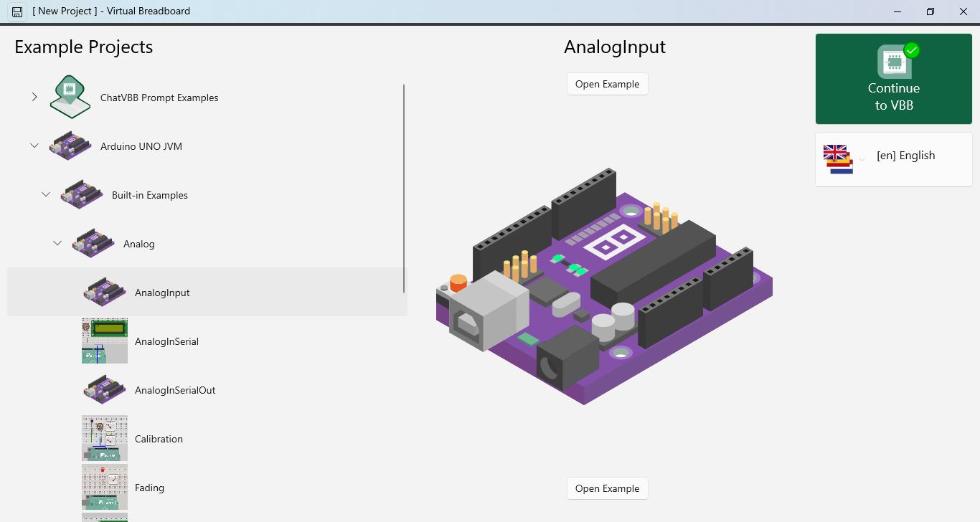Click the Arduino UNO JVM board icon
This screenshot has width=980, height=522.
coord(70,146)
